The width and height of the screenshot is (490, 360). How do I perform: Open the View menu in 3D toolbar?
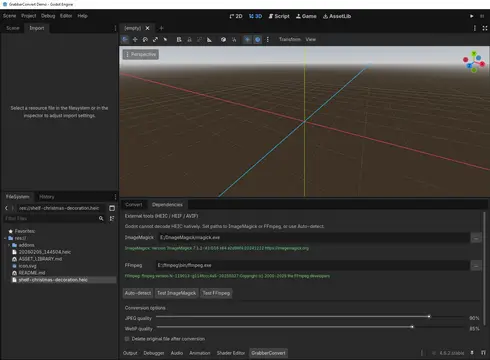(310, 39)
